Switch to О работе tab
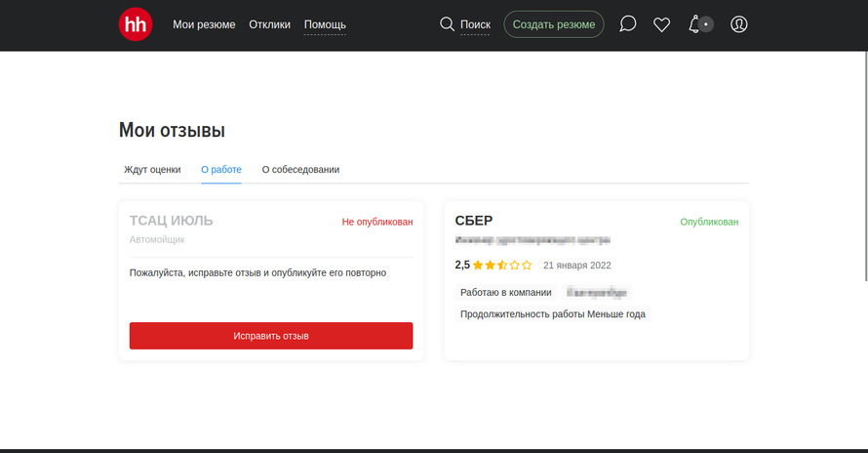The height and width of the screenshot is (453, 868). coord(220,170)
